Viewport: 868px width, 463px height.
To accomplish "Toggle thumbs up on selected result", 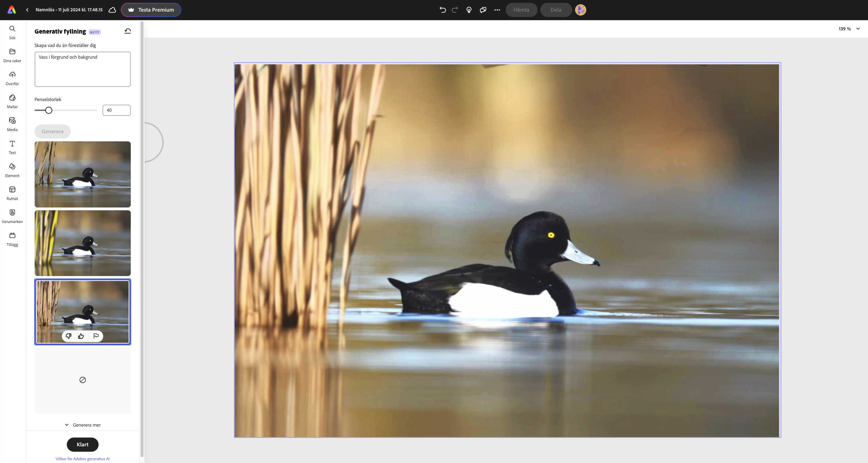I will pos(81,336).
